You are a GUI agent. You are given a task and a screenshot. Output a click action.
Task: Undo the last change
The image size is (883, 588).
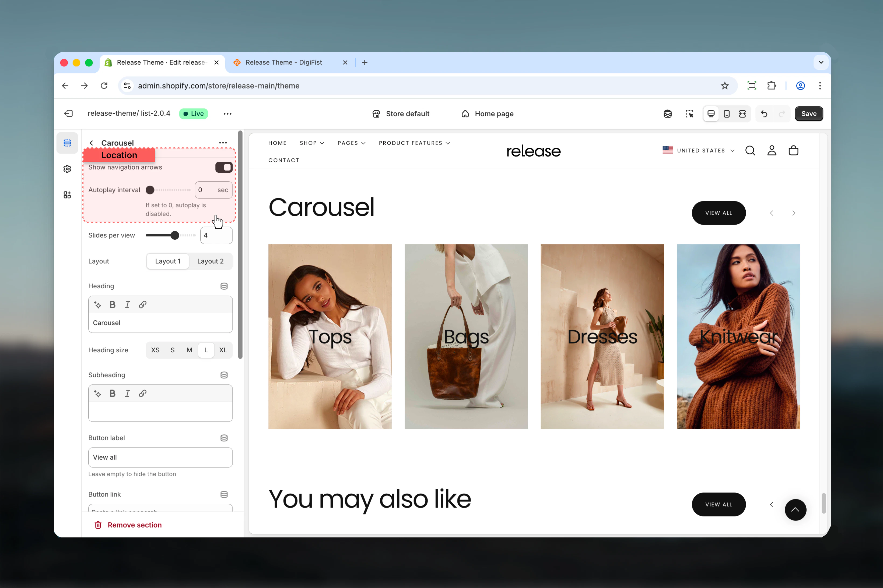pyautogui.click(x=764, y=114)
